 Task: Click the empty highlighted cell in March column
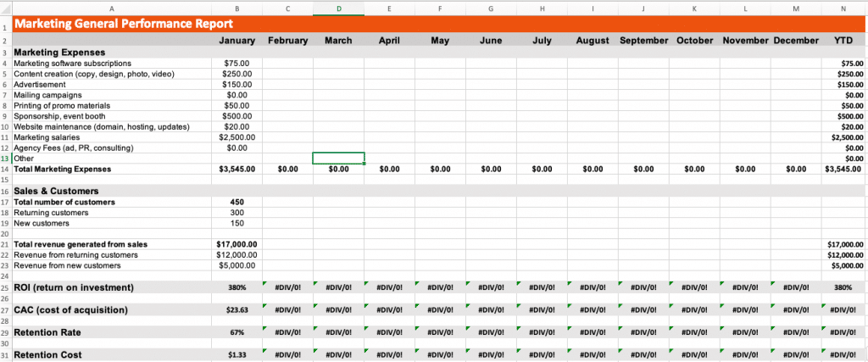pos(338,158)
